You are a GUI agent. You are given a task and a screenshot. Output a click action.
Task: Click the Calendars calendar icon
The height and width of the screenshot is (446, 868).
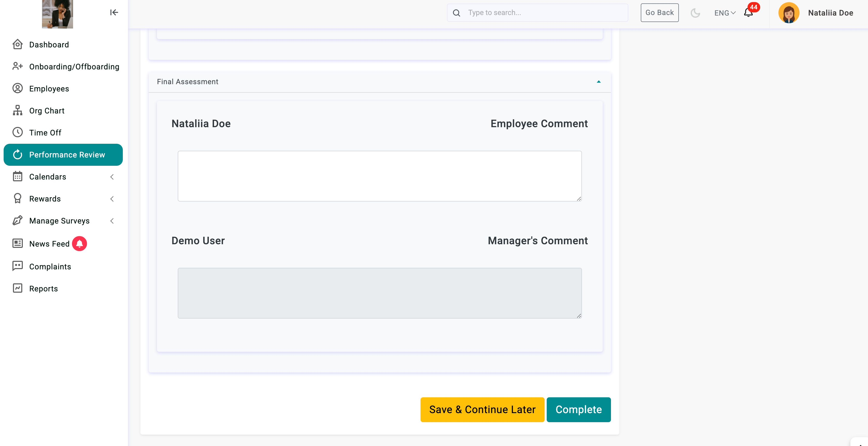pos(18,177)
